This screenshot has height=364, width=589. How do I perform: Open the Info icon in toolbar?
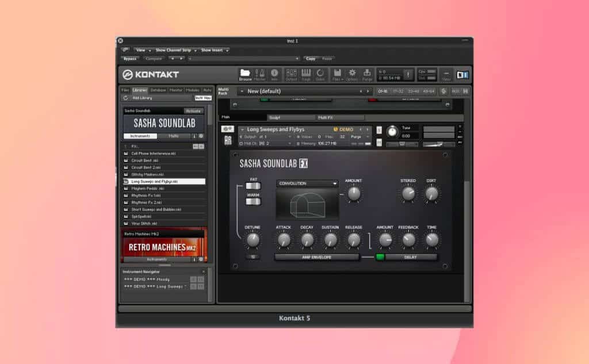point(274,74)
